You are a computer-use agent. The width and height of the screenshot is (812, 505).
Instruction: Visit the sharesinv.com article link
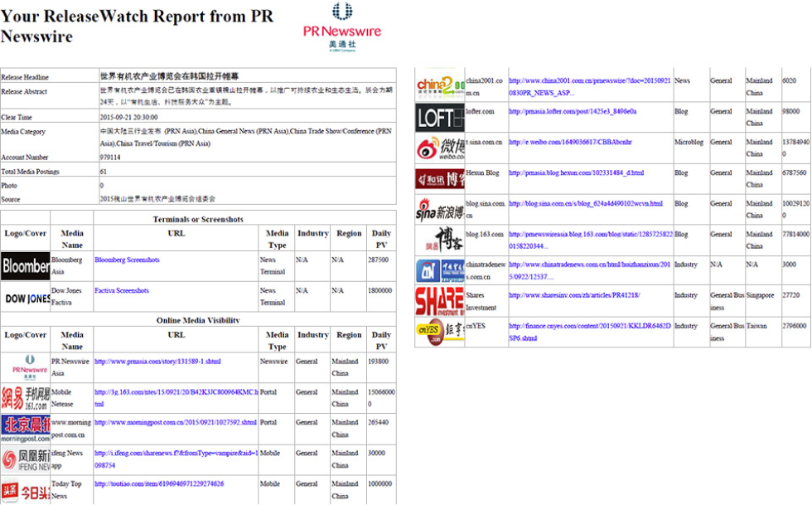point(573,295)
